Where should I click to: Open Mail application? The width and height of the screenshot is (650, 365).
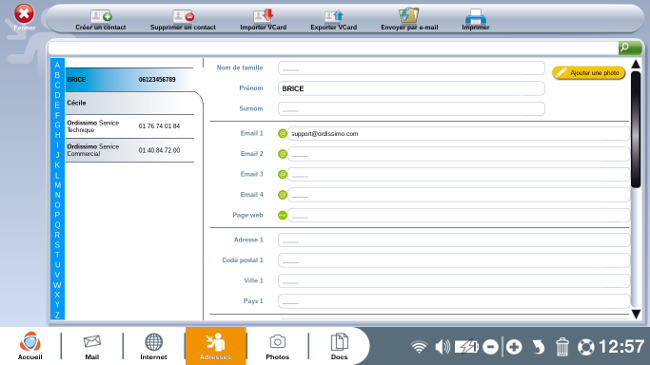[x=92, y=346]
